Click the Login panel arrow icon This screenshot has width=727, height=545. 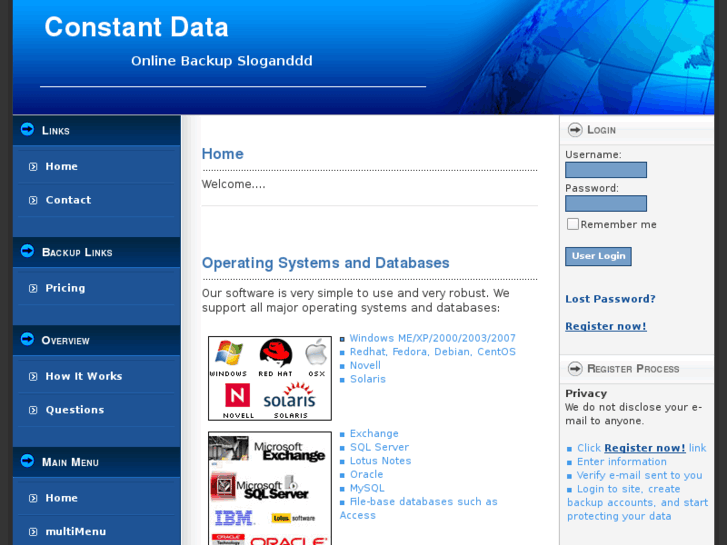coord(575,129)
